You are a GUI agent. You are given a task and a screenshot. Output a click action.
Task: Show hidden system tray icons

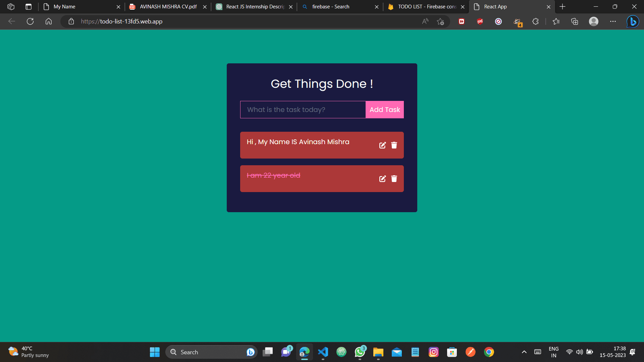point(524,352)
